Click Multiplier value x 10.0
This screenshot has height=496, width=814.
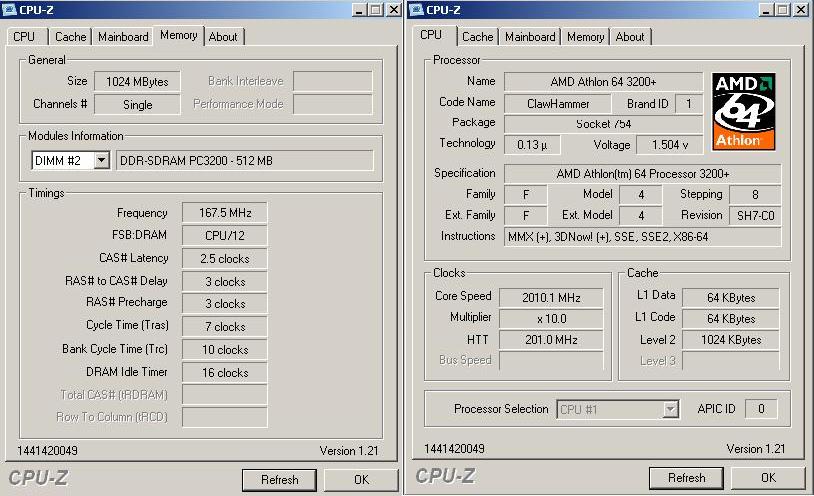[551, 319]
